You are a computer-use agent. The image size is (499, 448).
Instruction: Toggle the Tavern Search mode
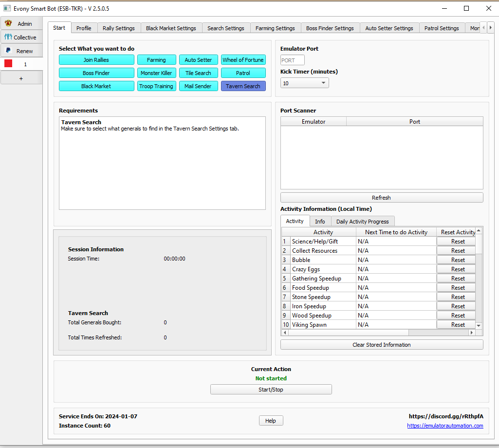click(x=243, y=86)
